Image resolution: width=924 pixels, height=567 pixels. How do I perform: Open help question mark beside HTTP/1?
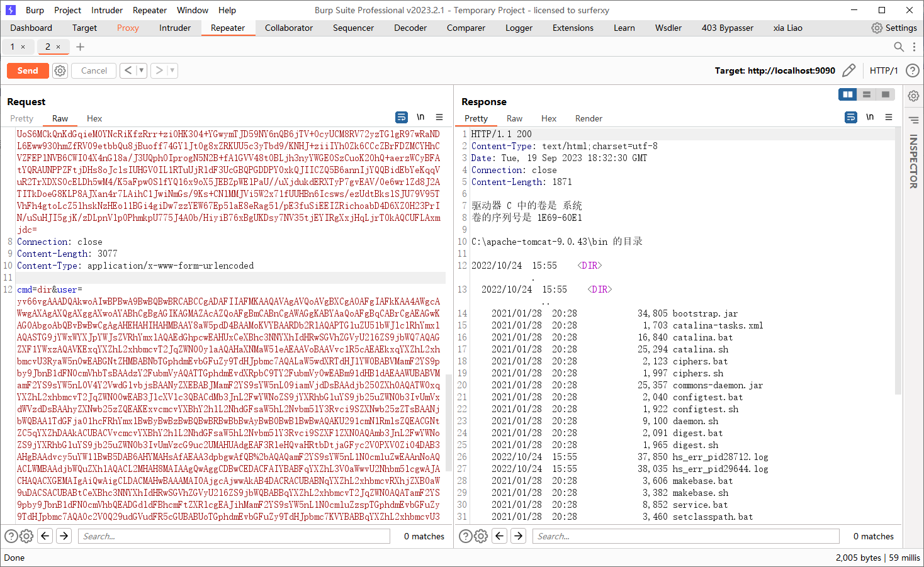[x=912, y=70]
